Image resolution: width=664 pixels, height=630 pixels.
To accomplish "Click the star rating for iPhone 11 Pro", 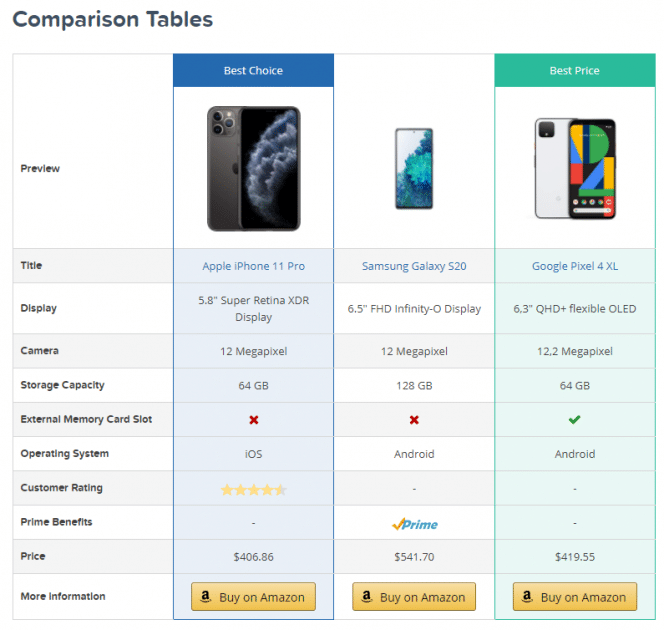I will [x=253, y=490].
